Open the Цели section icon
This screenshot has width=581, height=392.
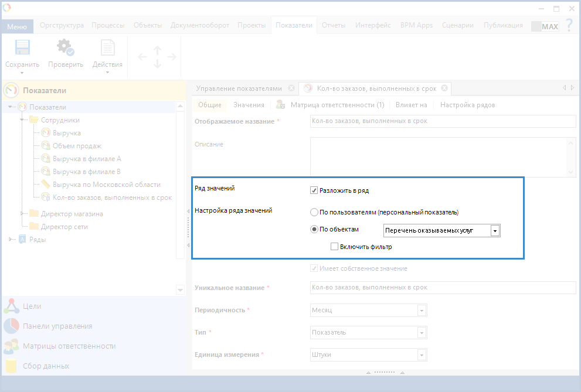[x=11, y=306]
